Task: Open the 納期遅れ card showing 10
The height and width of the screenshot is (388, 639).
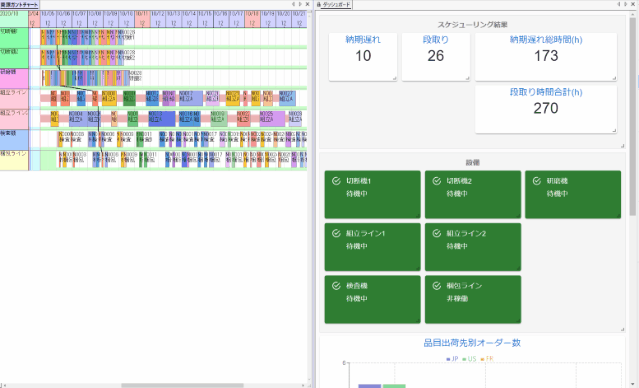Action: (363, 57)
